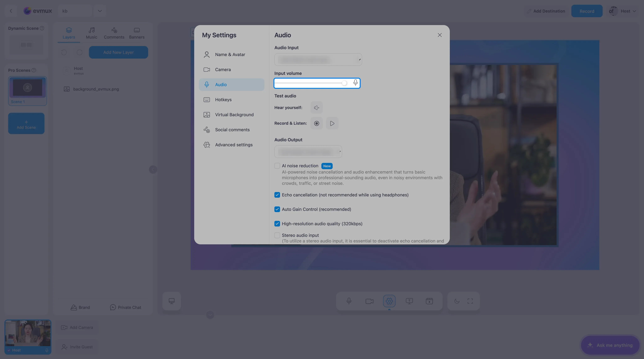
Task: Open Dynamic Scene help icon
Action: click(42, 28)
